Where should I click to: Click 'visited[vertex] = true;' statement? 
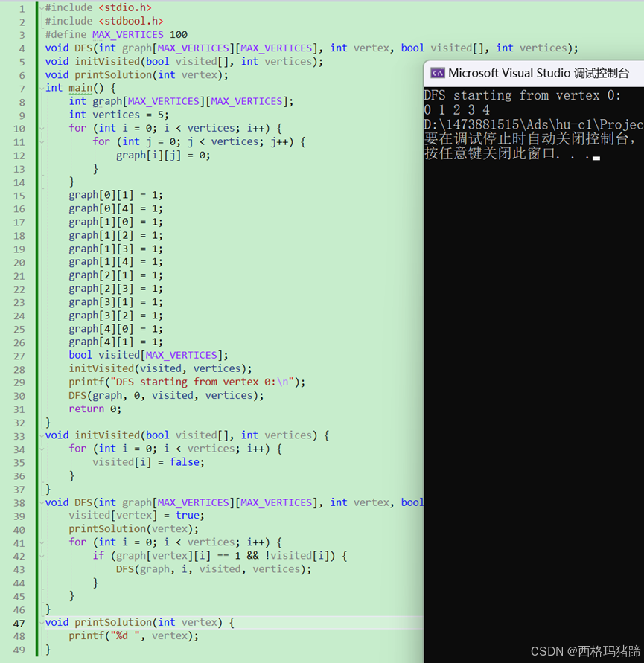tap(137, 516)
